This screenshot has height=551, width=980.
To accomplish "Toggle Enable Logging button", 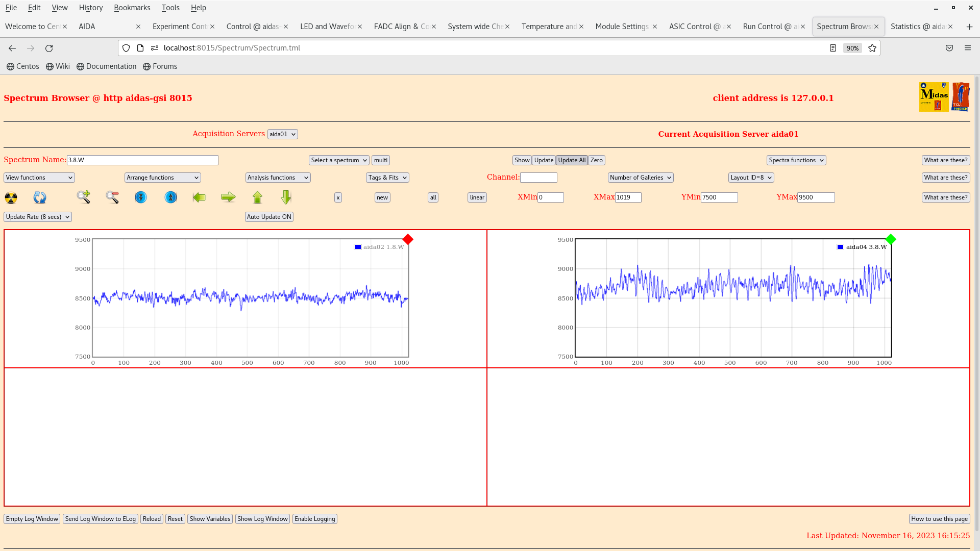I will (x=314, y=519).
